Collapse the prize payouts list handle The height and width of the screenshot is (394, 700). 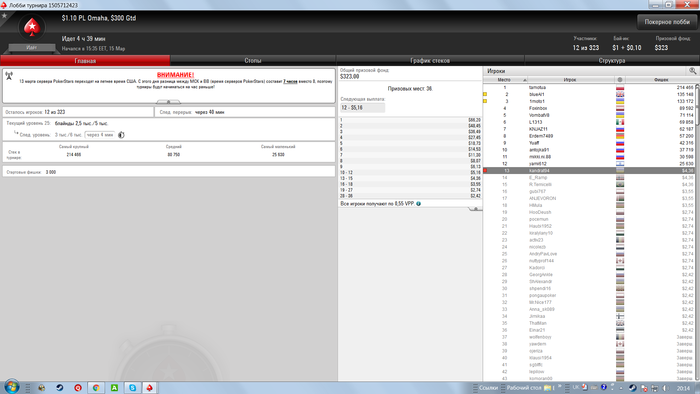click(x=475, y=208)
